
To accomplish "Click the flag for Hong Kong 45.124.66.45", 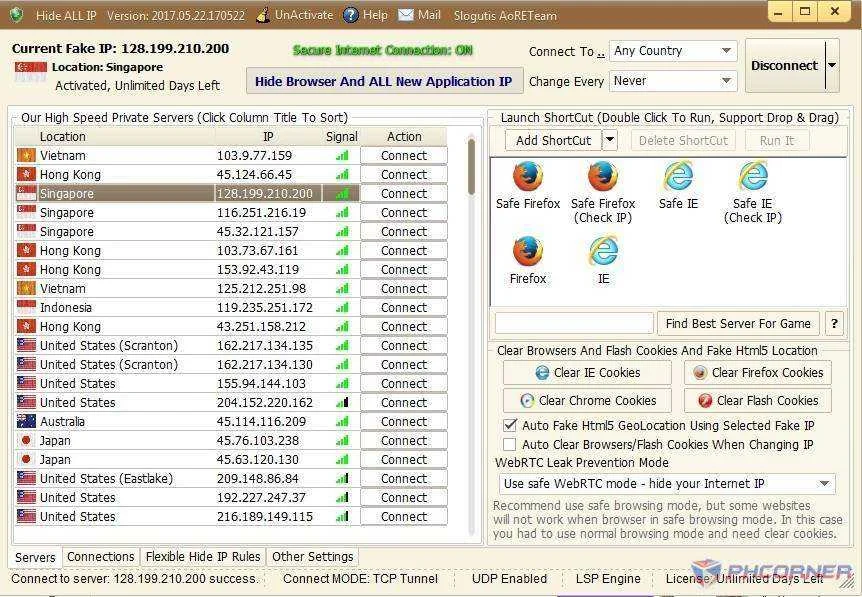I will click(26, 174).
